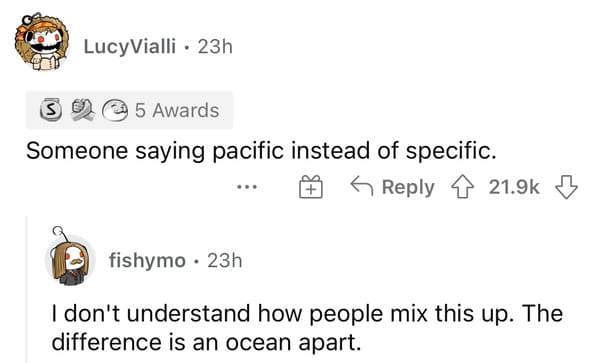Open LucyVialli's avatar
Viewport: 599px width, 363px height.
pos(42,42)
